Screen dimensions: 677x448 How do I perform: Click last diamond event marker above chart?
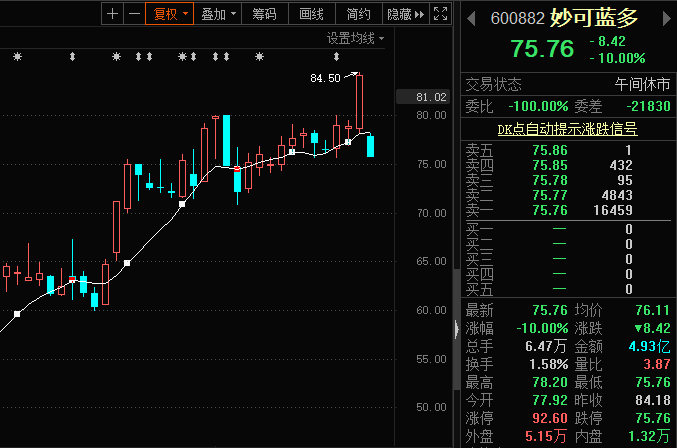click(x=336, y=57)
